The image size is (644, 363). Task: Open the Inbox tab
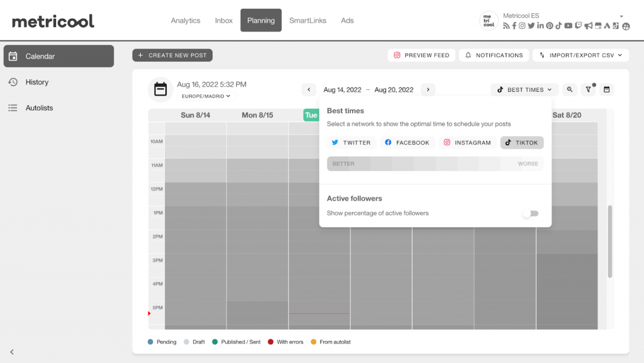click(x=224, y=21)
